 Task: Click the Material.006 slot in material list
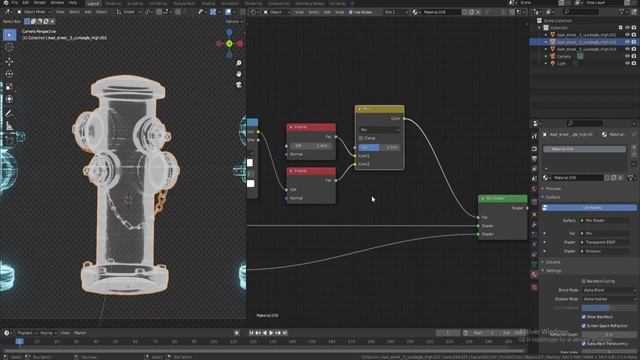[584, 149]
